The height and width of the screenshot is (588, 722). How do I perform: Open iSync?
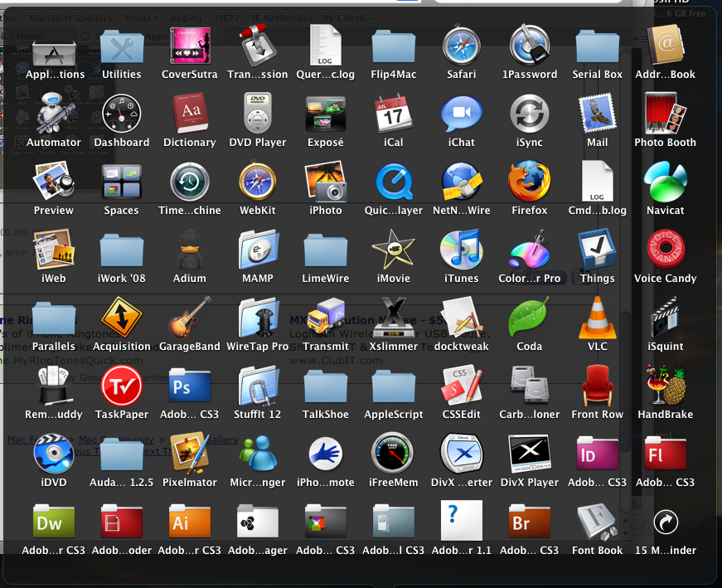[530, 114]
